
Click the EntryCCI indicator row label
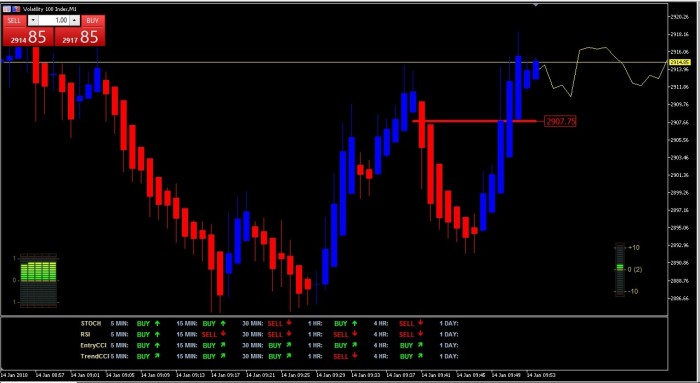point(93,346)
